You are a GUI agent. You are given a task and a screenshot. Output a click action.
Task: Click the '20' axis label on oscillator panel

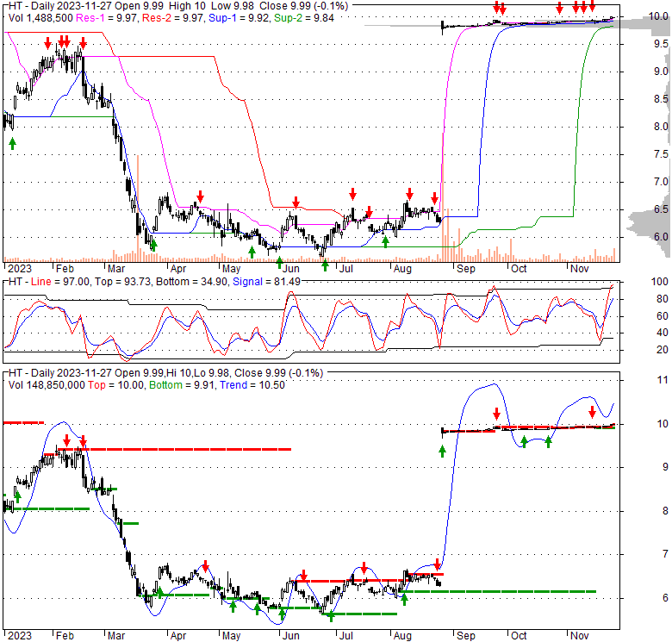[x=663, y=350]
